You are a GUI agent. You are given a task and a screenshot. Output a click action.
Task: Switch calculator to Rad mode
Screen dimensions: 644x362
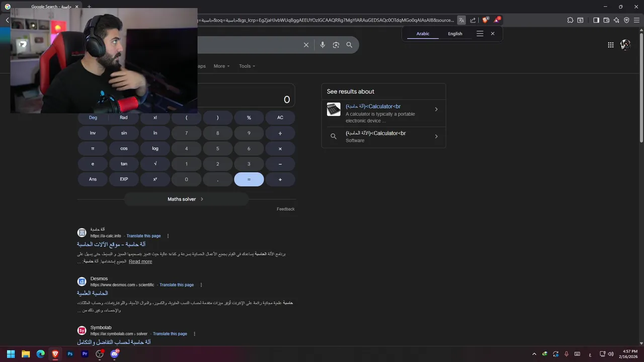tap(124, 118)
